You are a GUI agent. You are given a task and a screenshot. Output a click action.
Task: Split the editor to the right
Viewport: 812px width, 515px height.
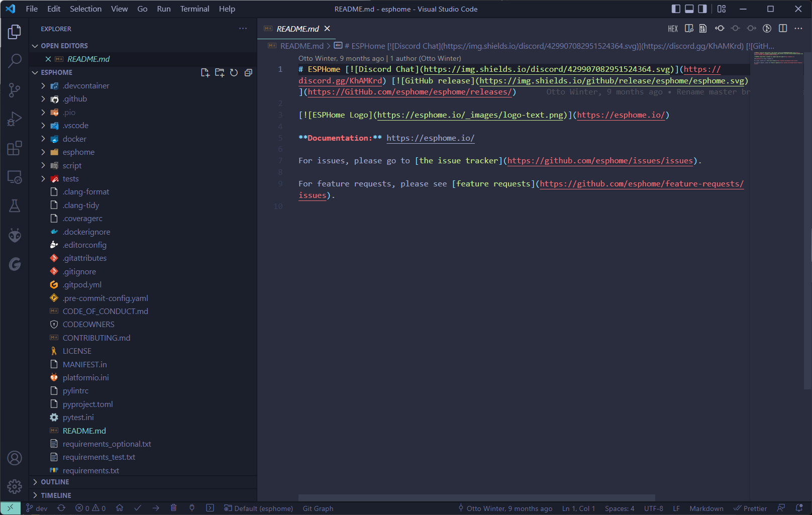tap(783, 29)
